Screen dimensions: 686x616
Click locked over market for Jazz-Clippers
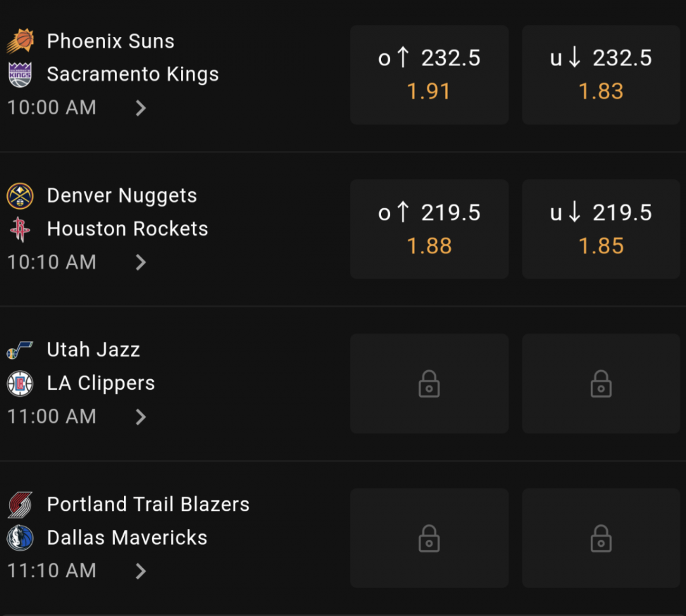pos(429,384)
